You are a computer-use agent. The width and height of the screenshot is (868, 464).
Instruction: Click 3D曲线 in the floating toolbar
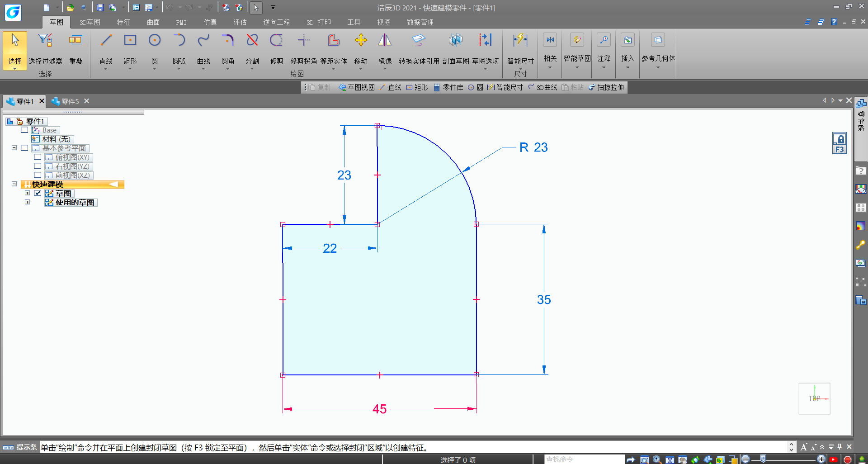(542, 87)
